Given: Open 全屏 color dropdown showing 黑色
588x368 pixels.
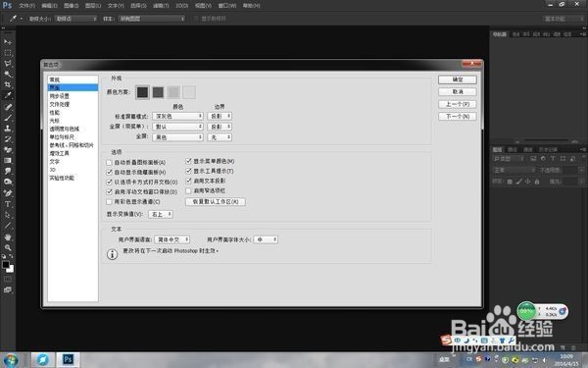Looking at the screenshot, I should 177,137.
